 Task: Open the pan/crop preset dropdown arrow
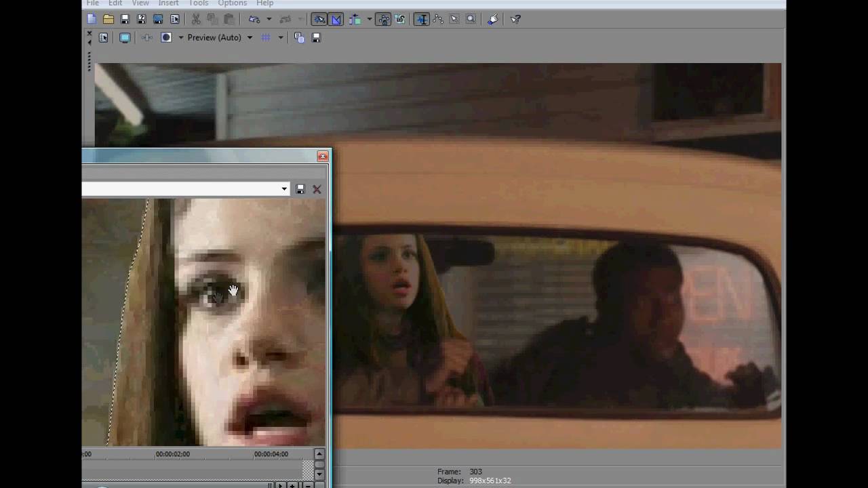click(284, 189)
